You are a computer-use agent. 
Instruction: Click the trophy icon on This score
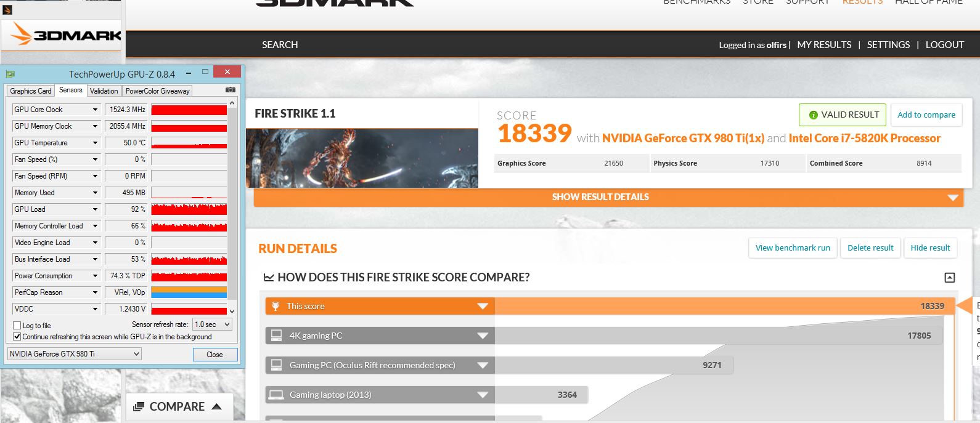(276, 306)
